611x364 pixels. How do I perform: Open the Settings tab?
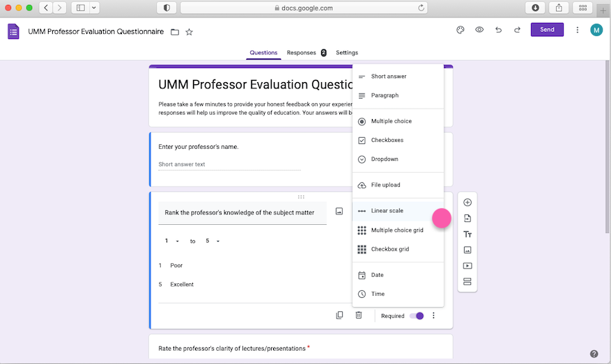347,53
